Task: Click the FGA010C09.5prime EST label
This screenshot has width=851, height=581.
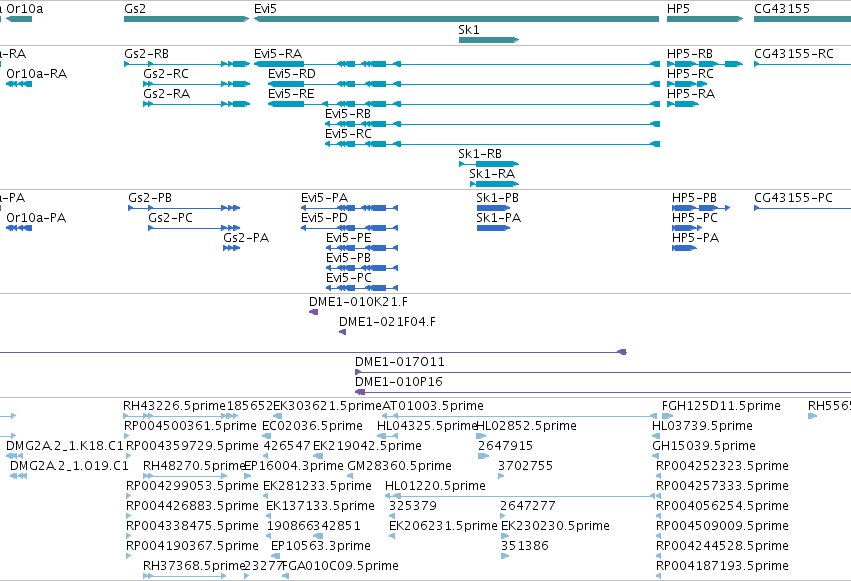Action: coord(341,566)
